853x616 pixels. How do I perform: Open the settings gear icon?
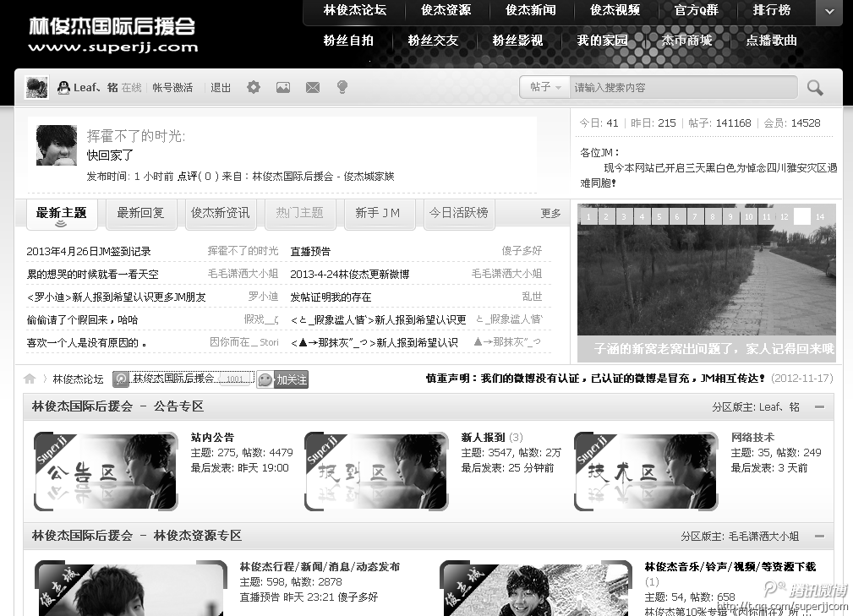coord(254,87)
